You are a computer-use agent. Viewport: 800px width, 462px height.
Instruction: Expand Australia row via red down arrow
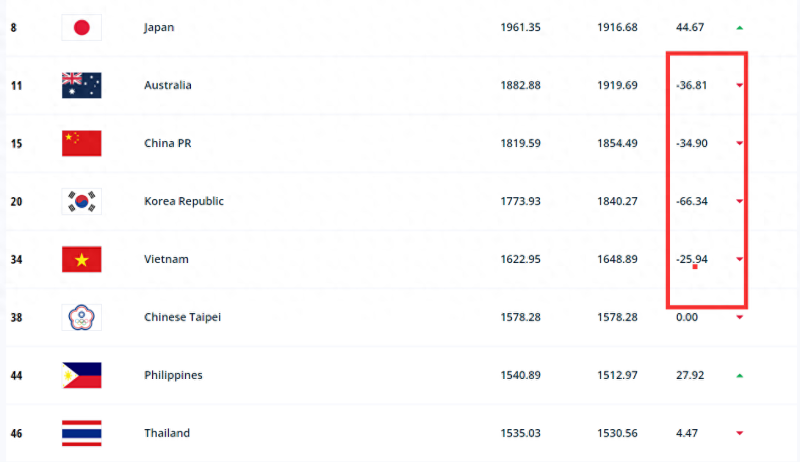739,86
